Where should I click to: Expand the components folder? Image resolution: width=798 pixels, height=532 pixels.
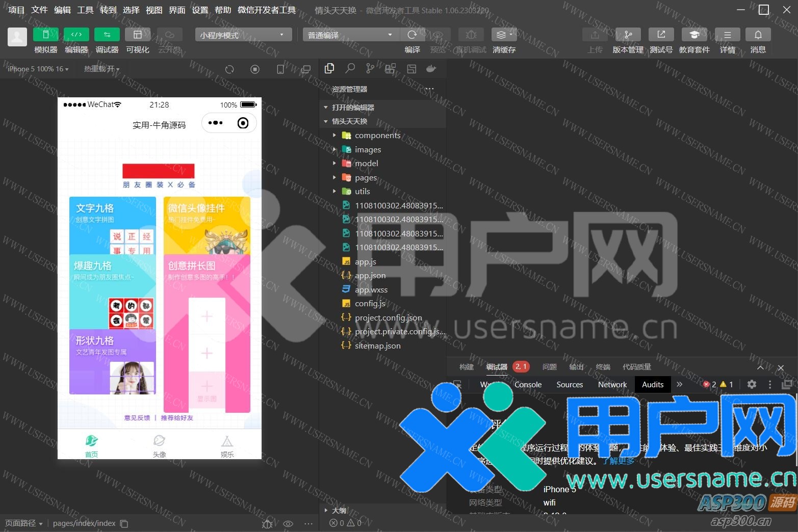coord(377,136)
